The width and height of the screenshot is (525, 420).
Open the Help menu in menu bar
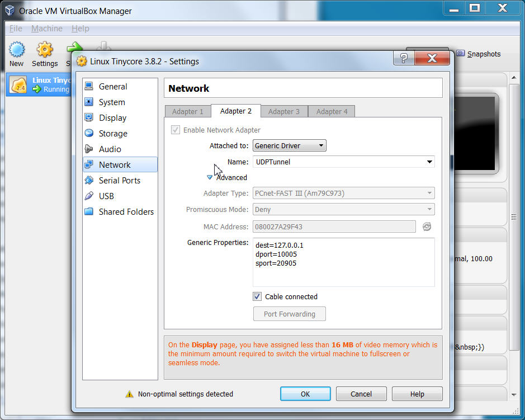point(81,29)
